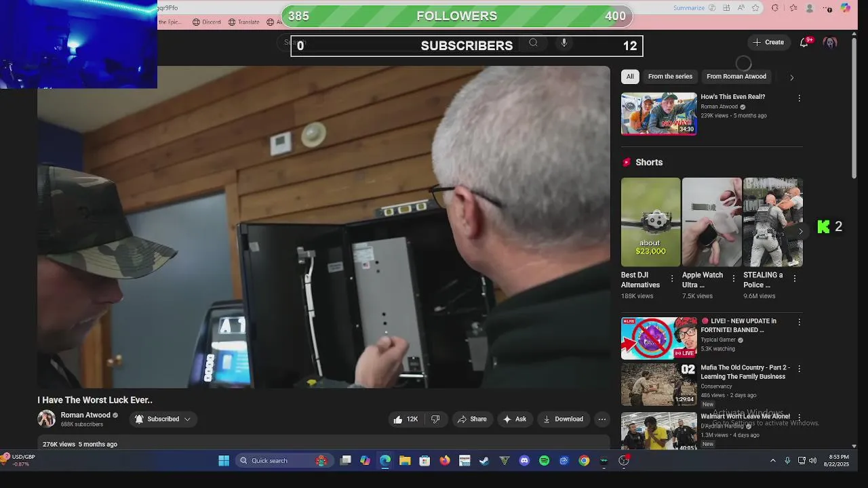Open the USD/GBP taskbar widget
868x488 pixels.
pyautogui.click(x=18, y=461)
